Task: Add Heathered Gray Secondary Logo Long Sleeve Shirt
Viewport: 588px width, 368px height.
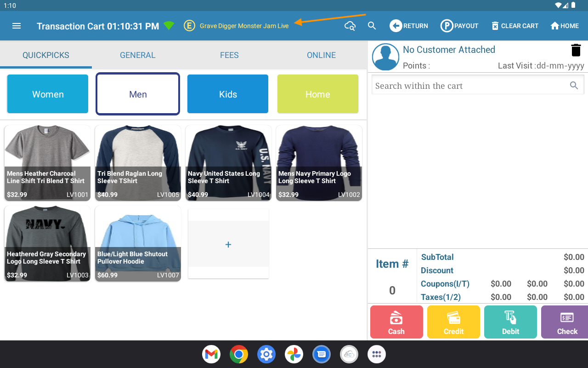Action: pos(47,244)
